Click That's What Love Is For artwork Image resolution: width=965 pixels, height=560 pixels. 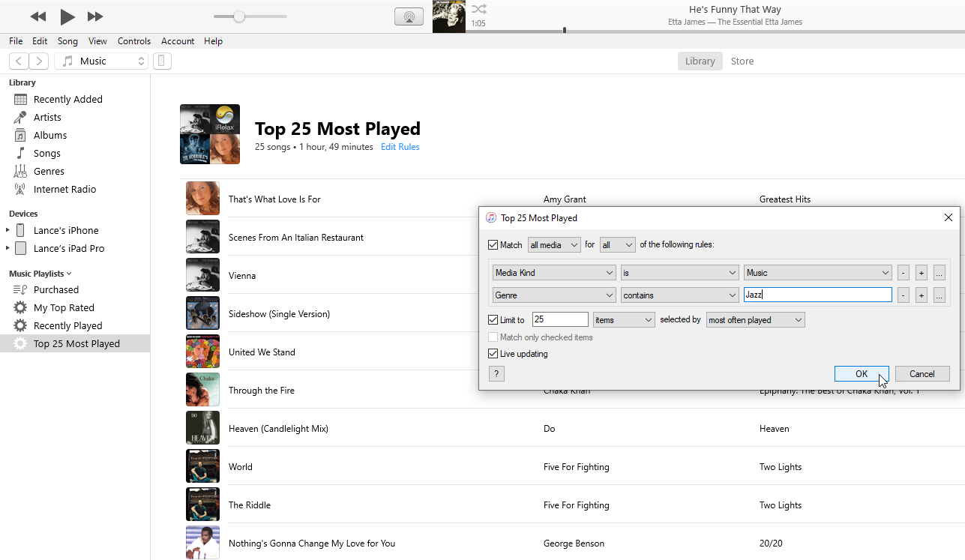click(x=202, y=199)
